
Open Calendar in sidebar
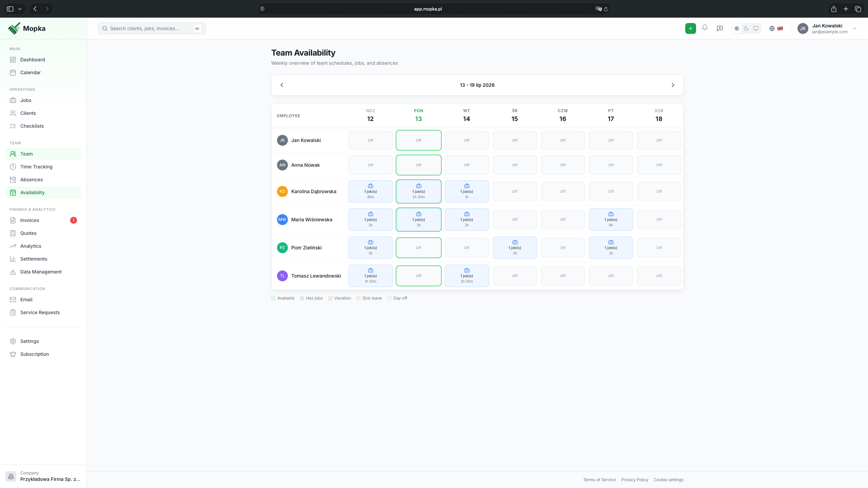pyautogui.click(x=43, y=73)
